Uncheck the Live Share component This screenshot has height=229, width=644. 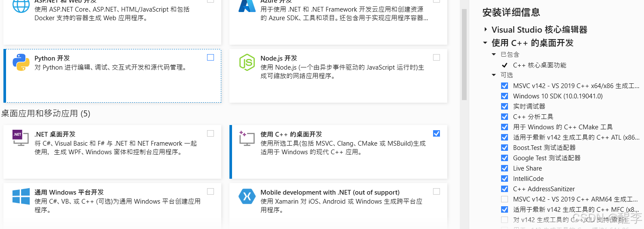tap(505, 168)
